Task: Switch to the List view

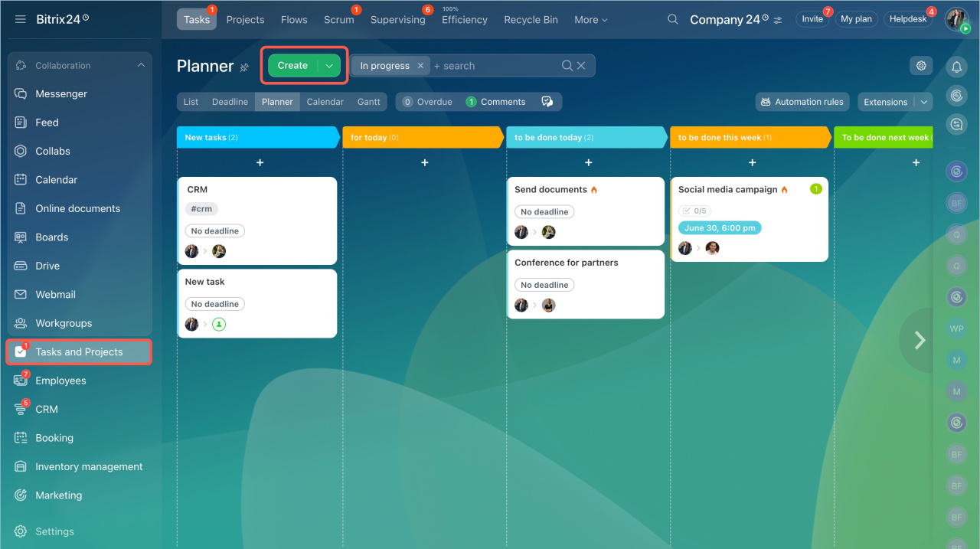Action: pos(191,102)
